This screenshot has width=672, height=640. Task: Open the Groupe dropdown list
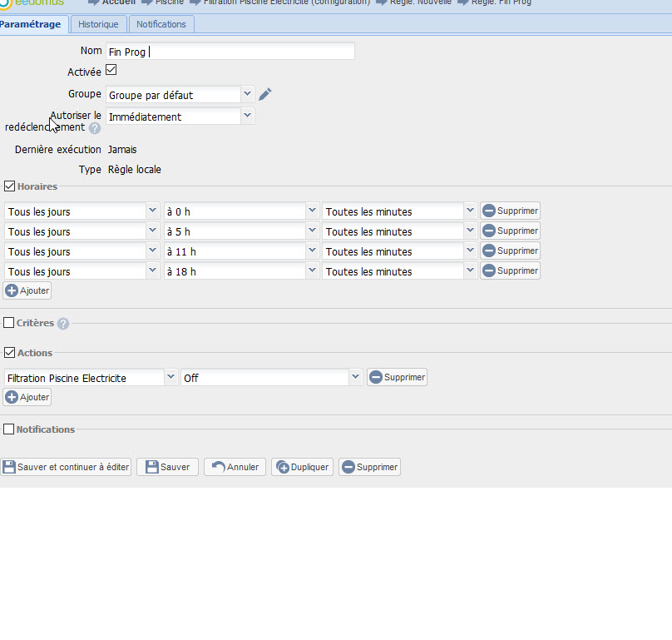[x=247, y=95]
